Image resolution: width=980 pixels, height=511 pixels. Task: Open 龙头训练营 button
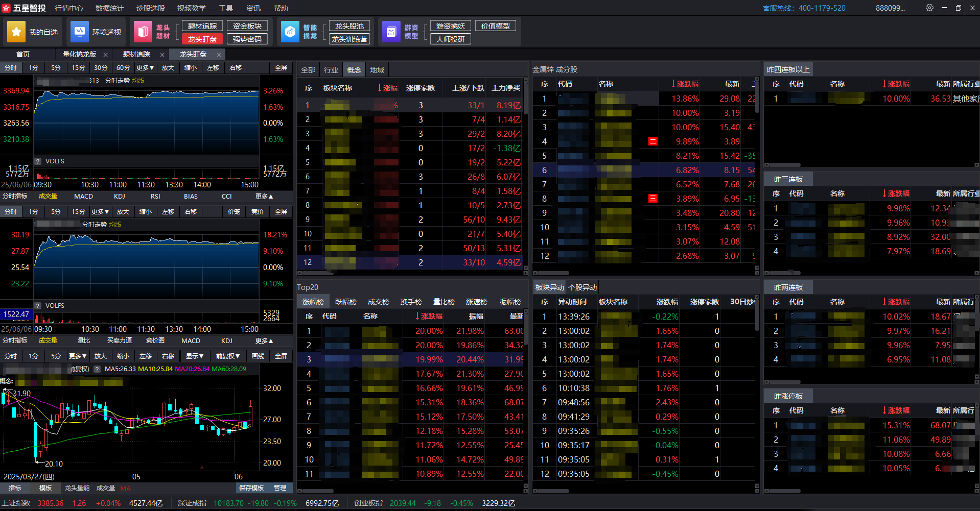tap(349, 39)
